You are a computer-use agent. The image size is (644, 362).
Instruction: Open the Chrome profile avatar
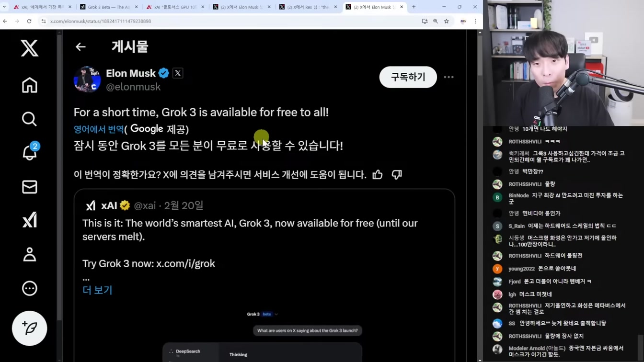463,21
